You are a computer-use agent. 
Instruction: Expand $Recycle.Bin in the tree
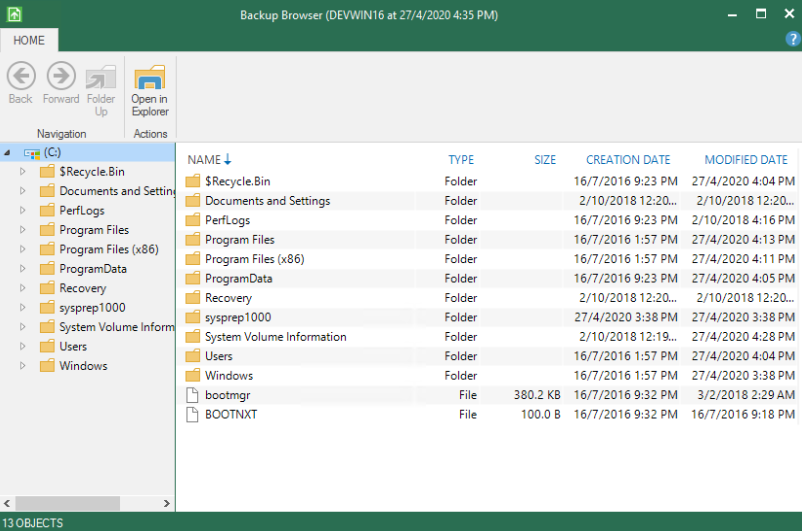pyautogui.click(x=23, y=171)
